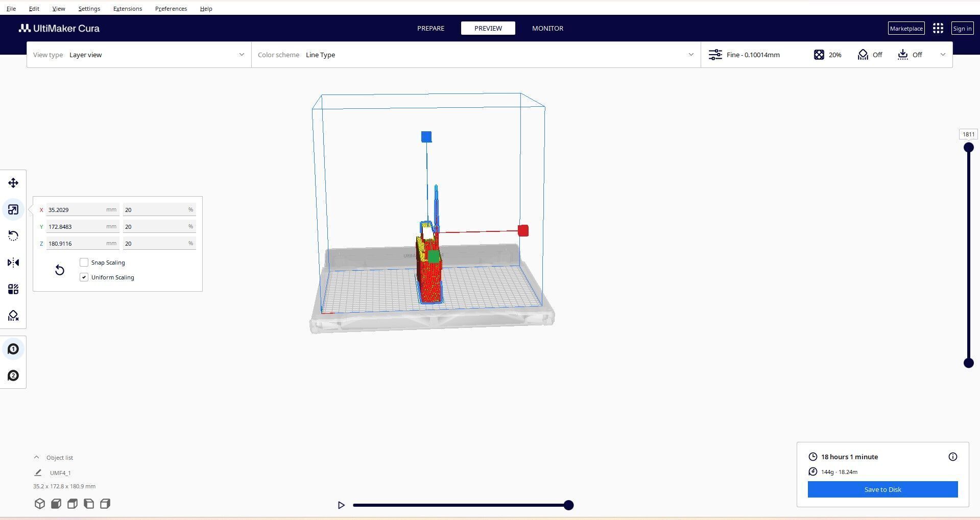Expand the print settings panel chevron
Screen dimensions: 980x520
click(943, 55)
